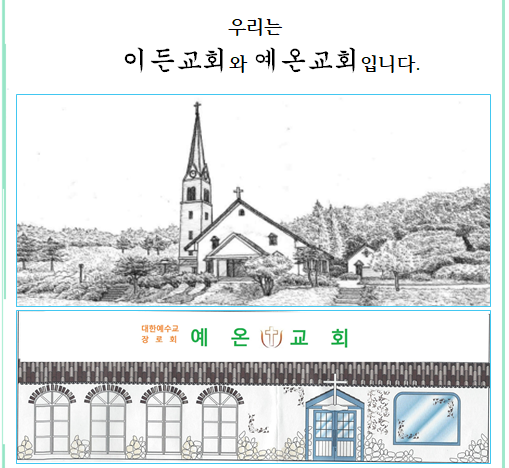
Task: Click the '이든교회' title text
Action: click(x=174, y=60)
